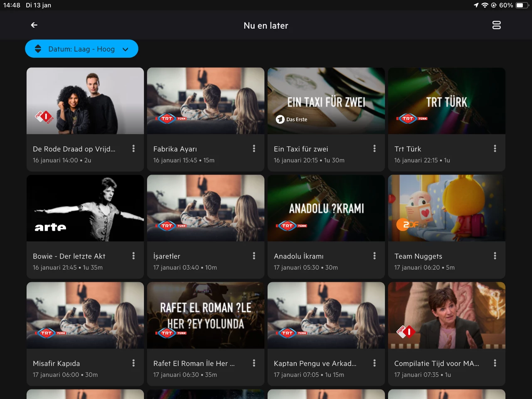Click the '17 januari 07:05 • 1u 15m' airtime

pyautogui.click(x=309, y=375)
